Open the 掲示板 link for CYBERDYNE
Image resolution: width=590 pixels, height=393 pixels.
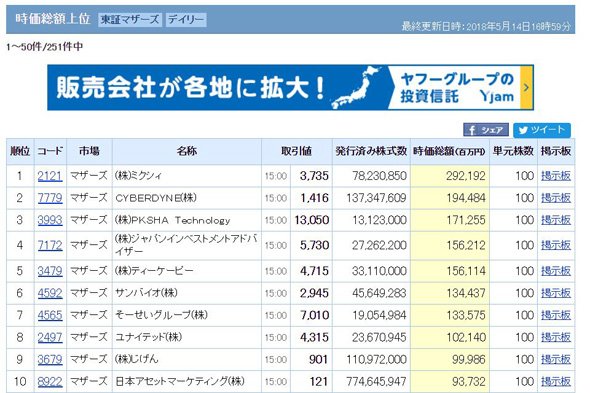556,198
